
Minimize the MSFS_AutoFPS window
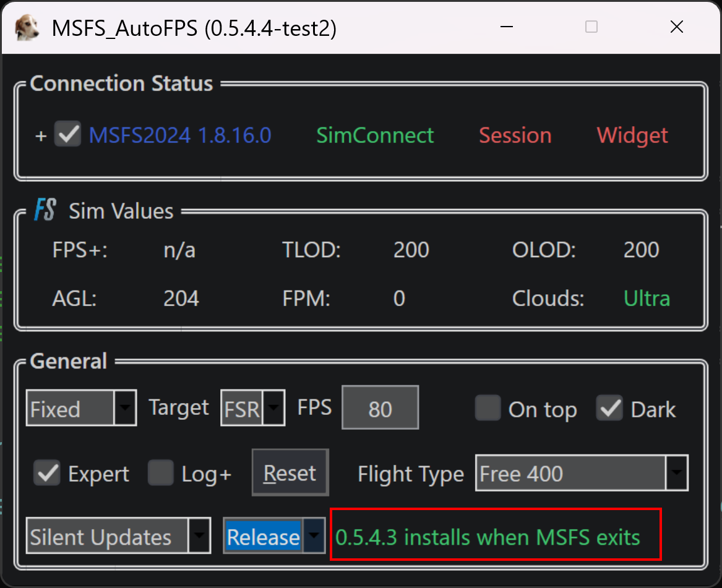[507, 27]
